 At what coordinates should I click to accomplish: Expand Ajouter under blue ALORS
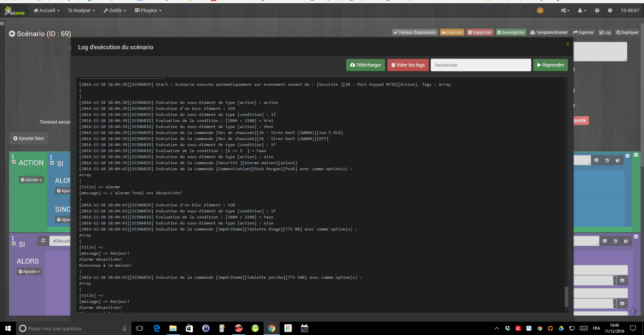click(63, 191)
